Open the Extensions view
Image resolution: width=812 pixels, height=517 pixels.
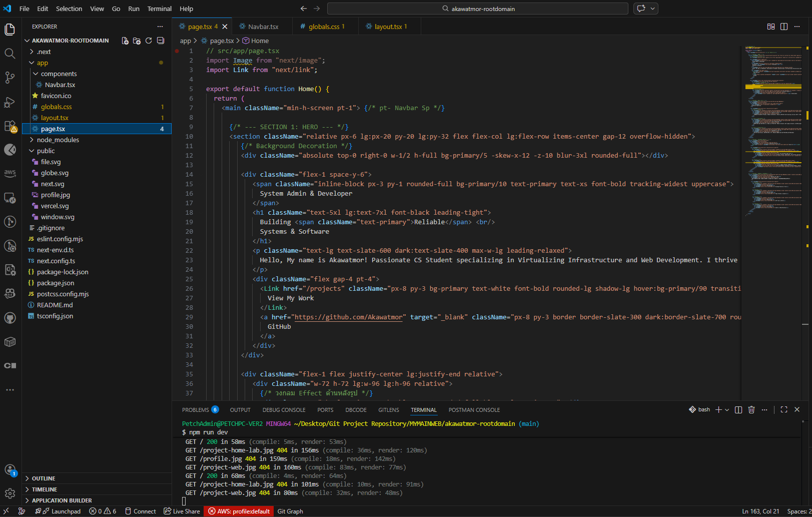[10, 126]
